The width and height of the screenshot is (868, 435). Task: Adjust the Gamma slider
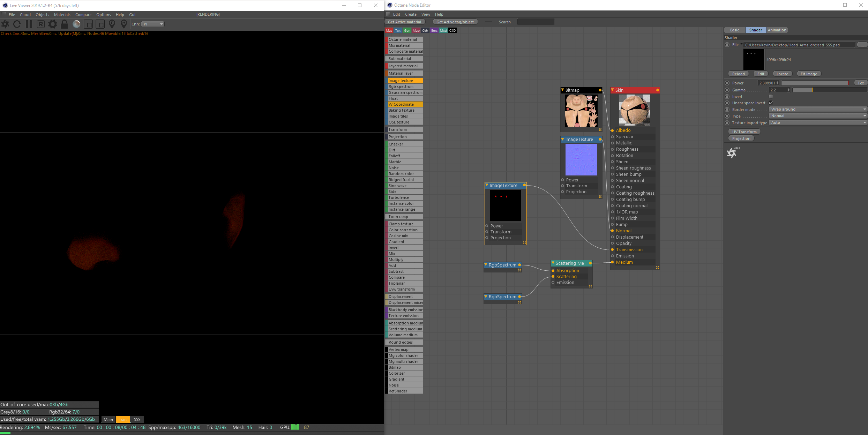[x=811, y=90]
